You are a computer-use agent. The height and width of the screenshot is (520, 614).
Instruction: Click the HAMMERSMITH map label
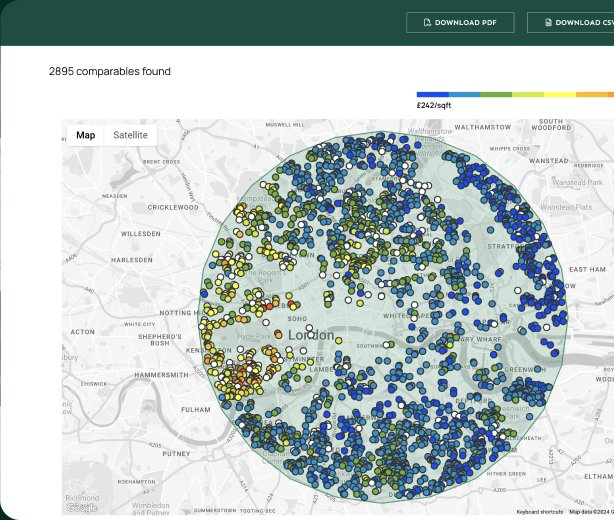162,375
